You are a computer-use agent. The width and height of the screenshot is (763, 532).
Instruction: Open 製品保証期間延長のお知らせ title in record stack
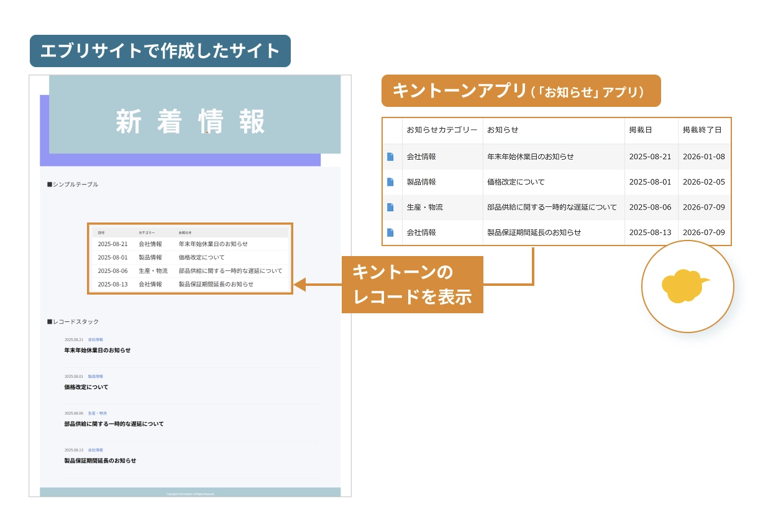coord(100,461)
